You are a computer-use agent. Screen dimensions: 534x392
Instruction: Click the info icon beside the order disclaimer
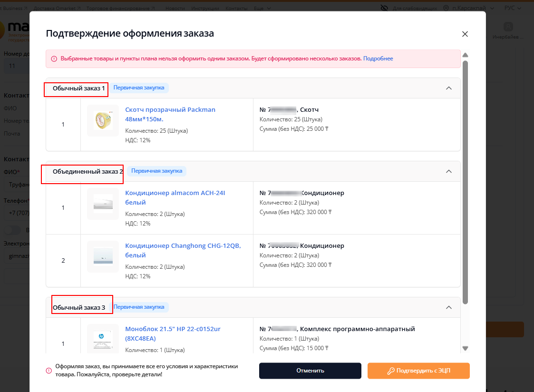49,371
